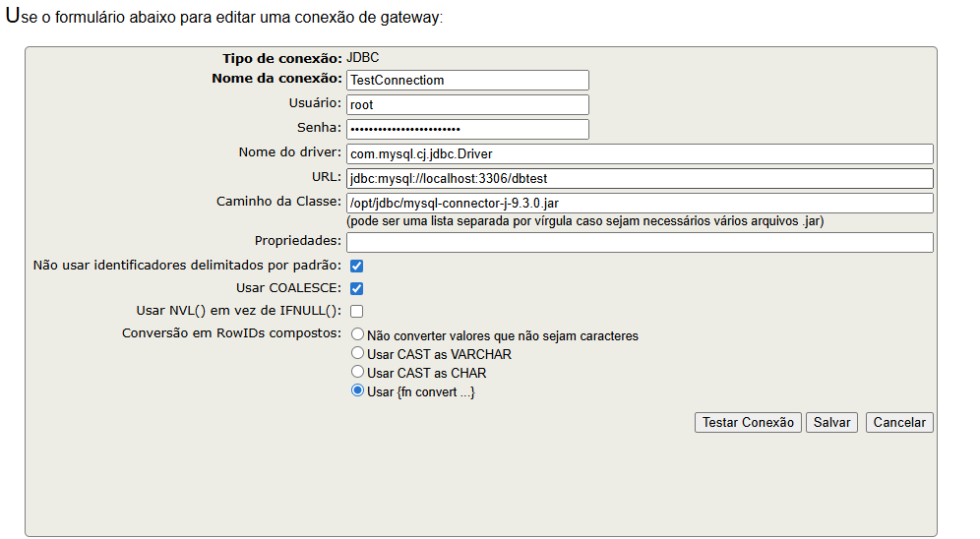Disable the Usar COALESCE checkbox
This screenshot has height=539, width=980.
pos(357,288)
